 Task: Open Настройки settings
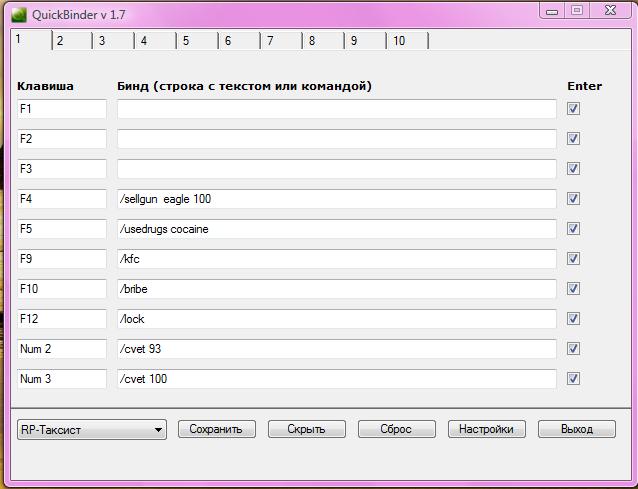click(x=487, y=429)
